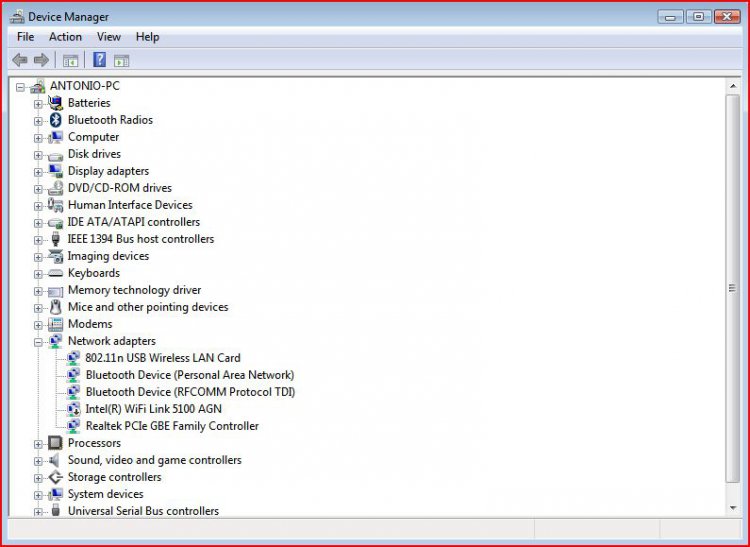Viewport: 750px width, 547px height.
Task: Expand the Universal Serial Bus controllers node
Action: coord(38,512)
